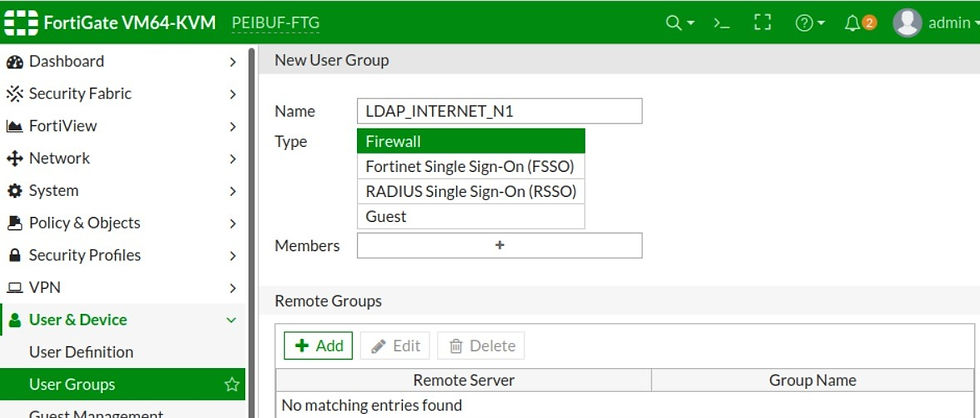Image resolution: width=980 pixels, height=418 pixels.
Task: Open the help question mark menu
Action: 810,23
